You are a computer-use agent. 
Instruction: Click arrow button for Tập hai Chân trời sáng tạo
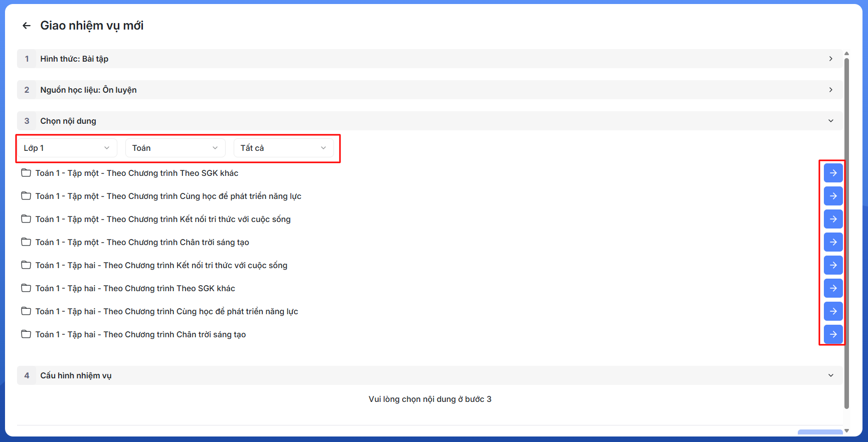(833, 334)
